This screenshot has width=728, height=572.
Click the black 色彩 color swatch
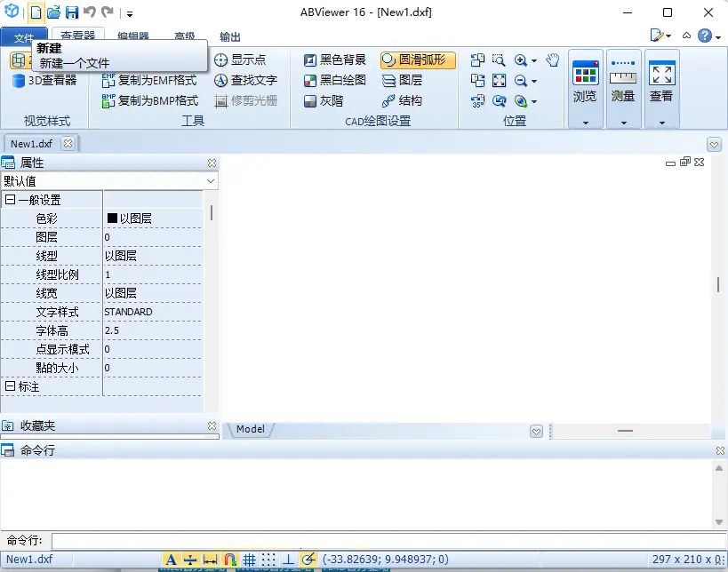[112, 218]
